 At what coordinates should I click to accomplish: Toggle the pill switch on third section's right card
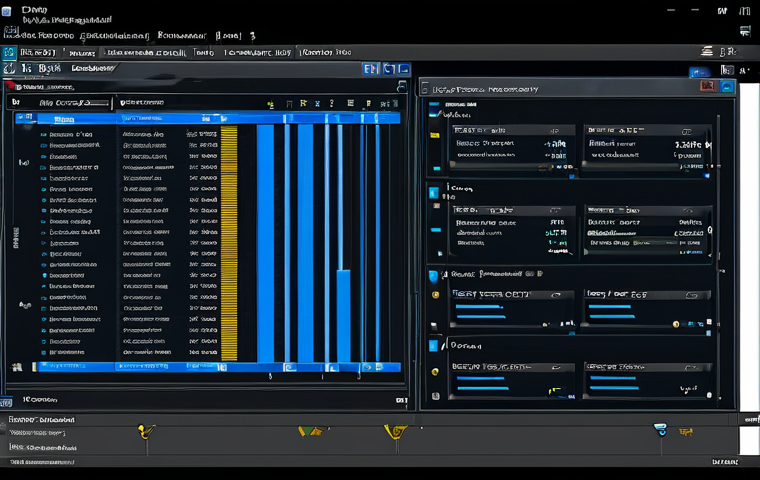692,295
